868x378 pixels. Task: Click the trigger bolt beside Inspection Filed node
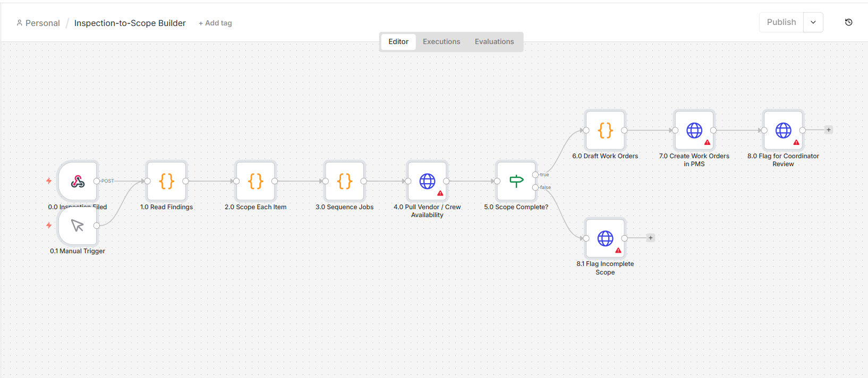(49, 181)
